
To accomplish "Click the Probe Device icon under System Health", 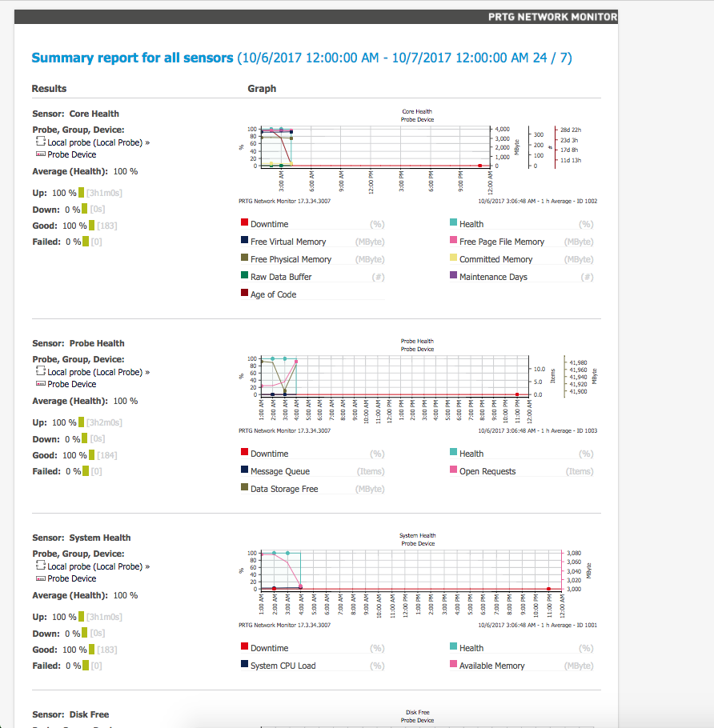I will (41, 578).
